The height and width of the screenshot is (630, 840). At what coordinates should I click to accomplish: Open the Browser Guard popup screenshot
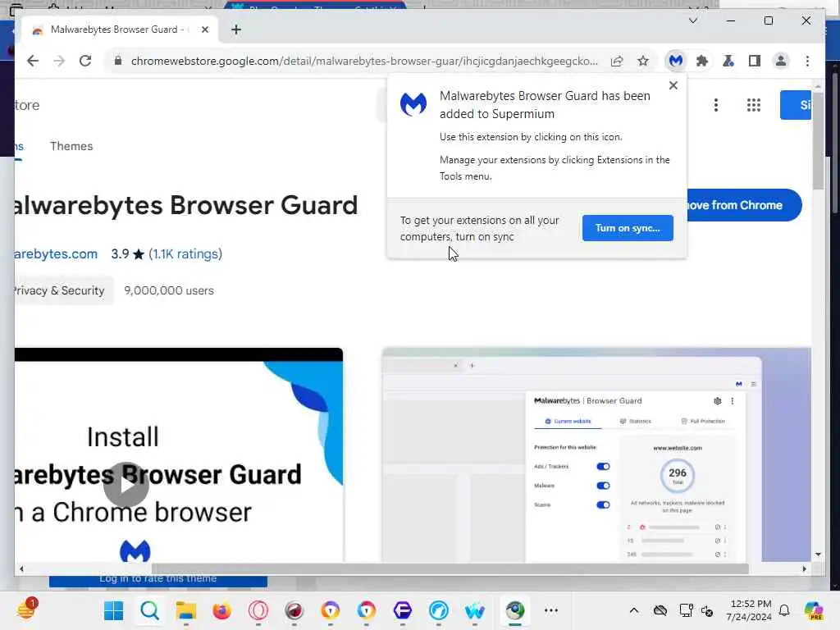pos(596,455)
